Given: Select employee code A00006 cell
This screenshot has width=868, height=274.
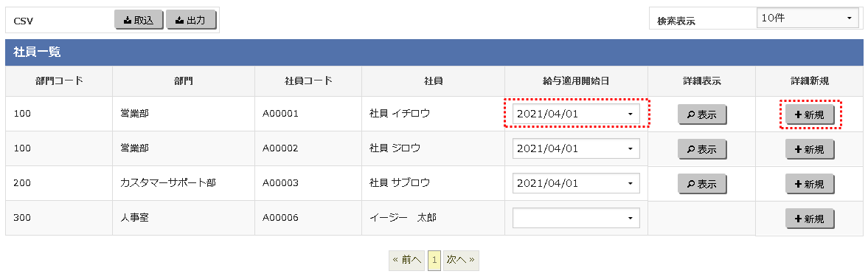Looking at the screenshot, I should click(308, 218).
